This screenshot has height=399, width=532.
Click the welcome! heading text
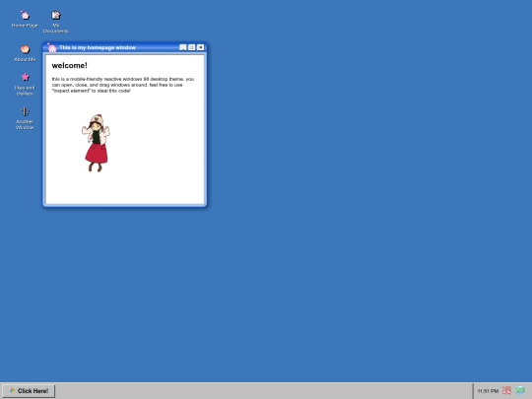[x=70, y=65]
